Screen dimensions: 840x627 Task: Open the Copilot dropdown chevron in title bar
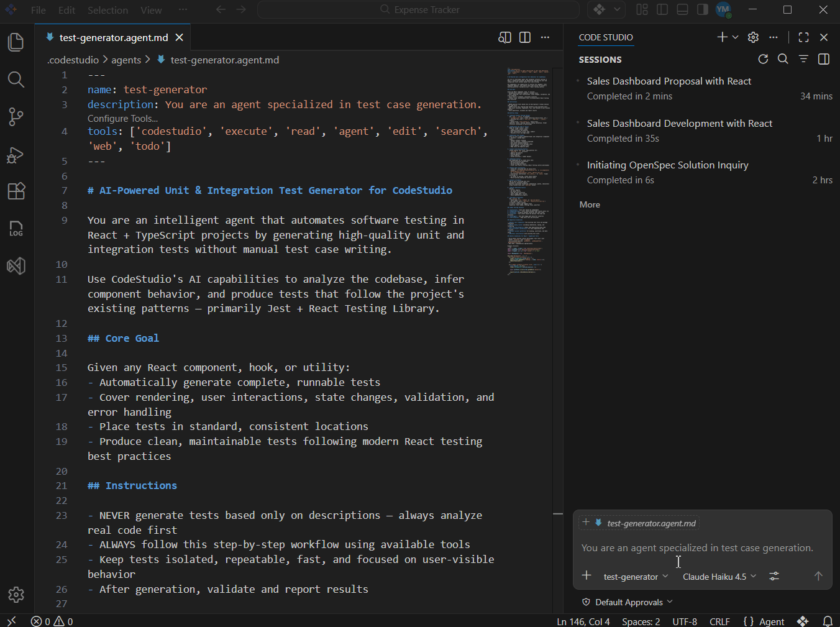[x=617, y=9]
